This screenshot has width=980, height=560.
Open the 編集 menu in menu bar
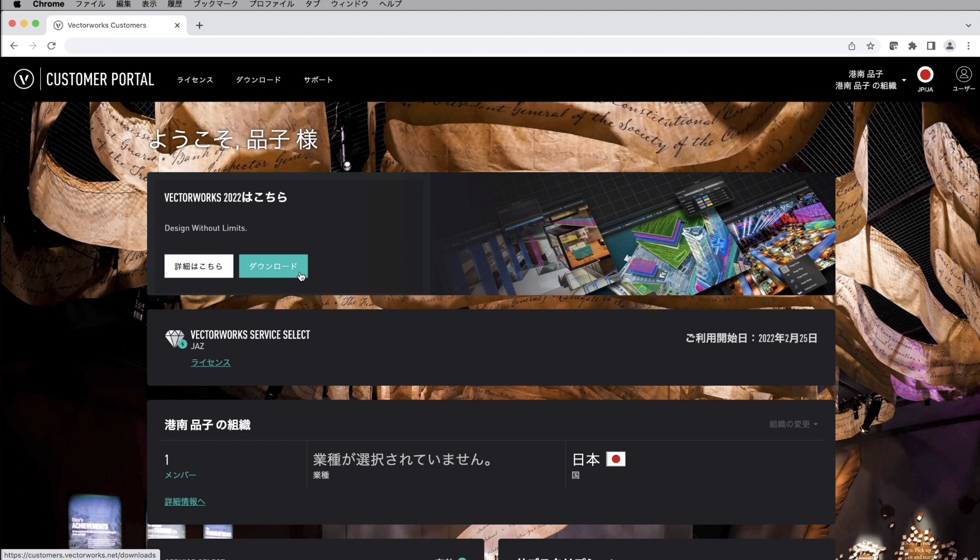(124, 4)
